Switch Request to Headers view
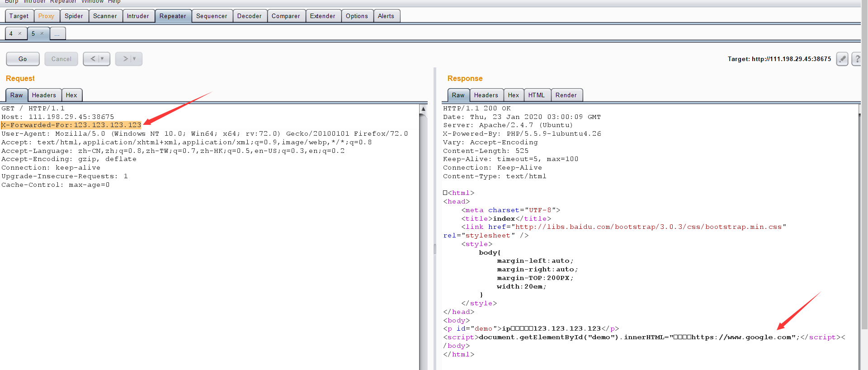Viewport: 868px width, 370px height. 44,95
